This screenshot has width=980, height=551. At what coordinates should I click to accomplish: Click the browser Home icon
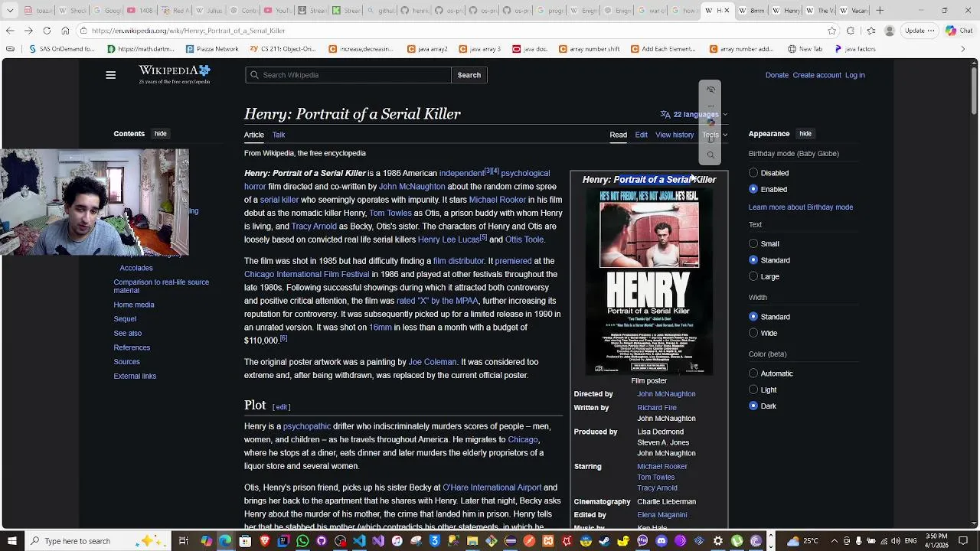pos(65,31)
